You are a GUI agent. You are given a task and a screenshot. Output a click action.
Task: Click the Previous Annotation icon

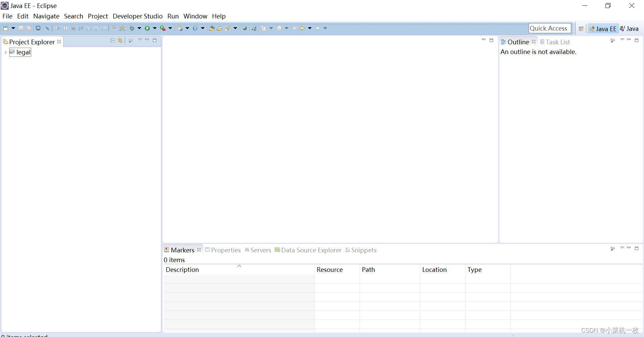tap(279, 28)
